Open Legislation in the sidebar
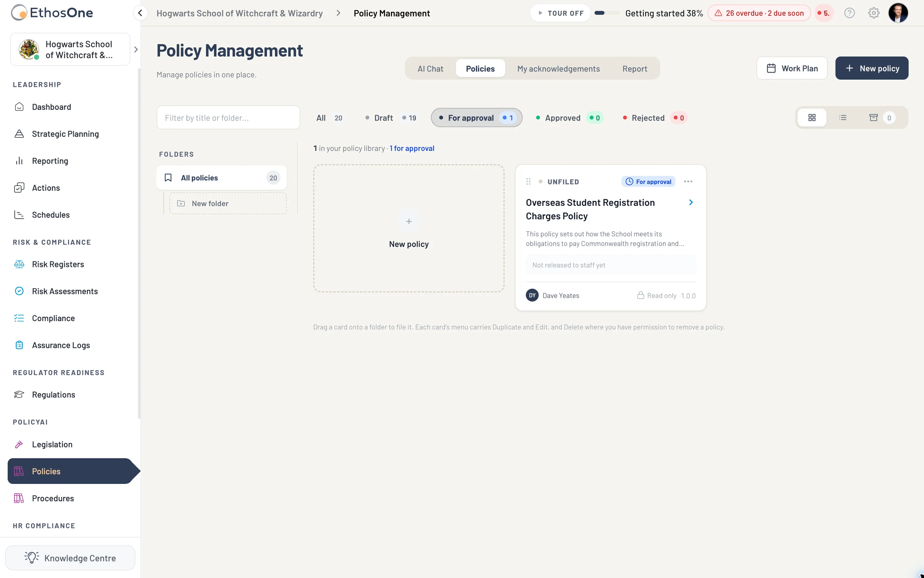Image resolution: width=924 pixels, height=578 pixels. click(x=71, y=444)
